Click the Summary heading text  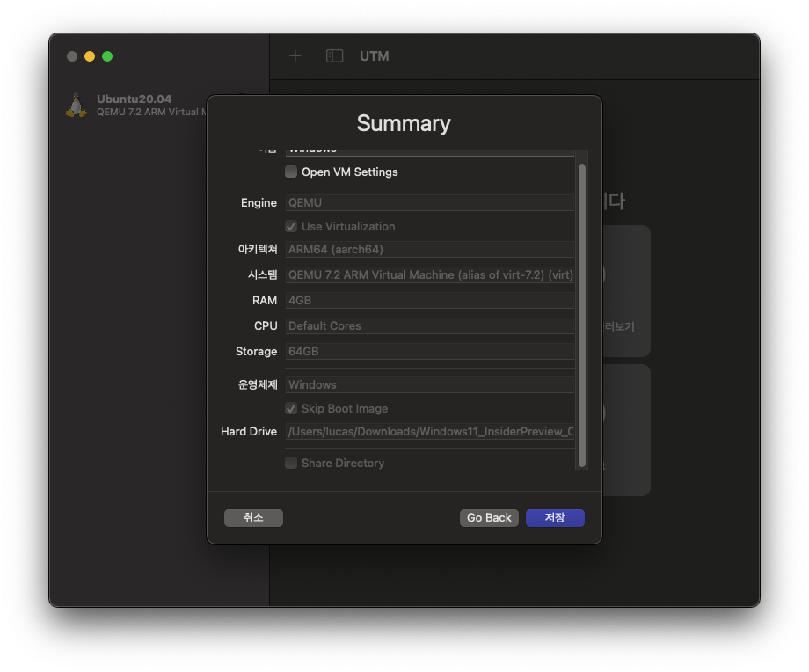pyautogui.click(x=404, y=123)
